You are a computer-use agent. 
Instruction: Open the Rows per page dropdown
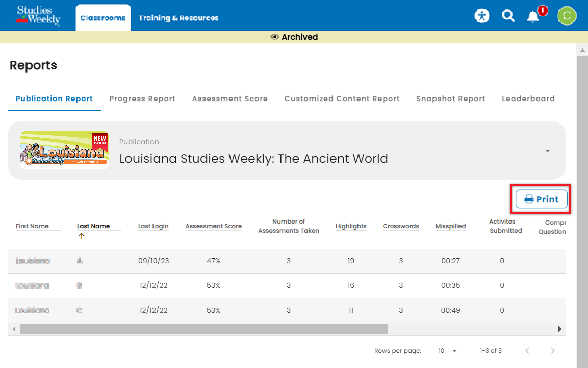point(449,351)
